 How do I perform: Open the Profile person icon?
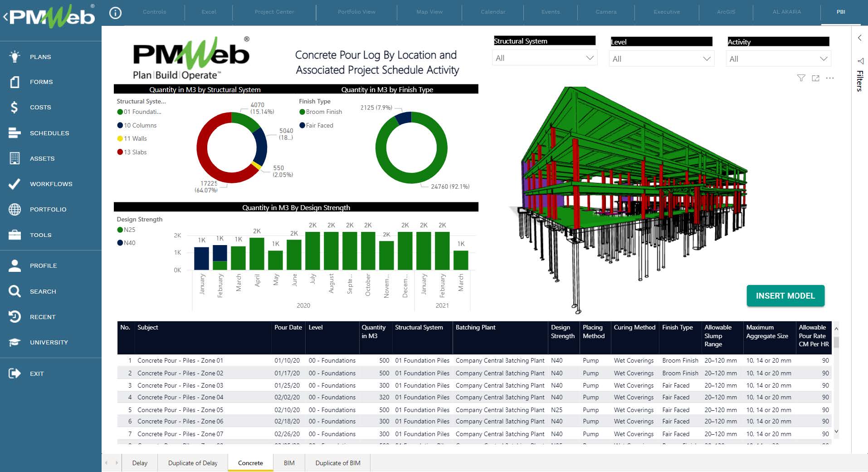tap(15, 266)
